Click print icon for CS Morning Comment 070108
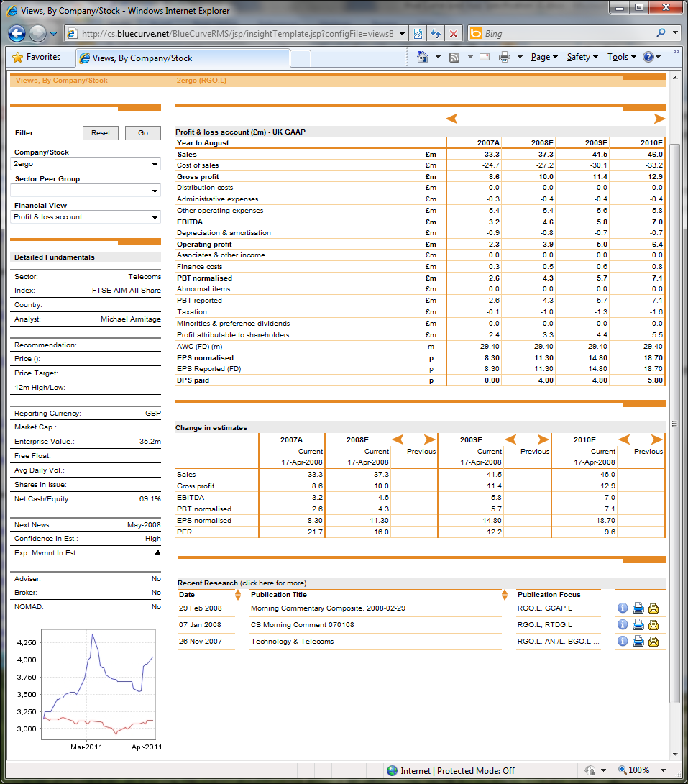 (638, 624)
